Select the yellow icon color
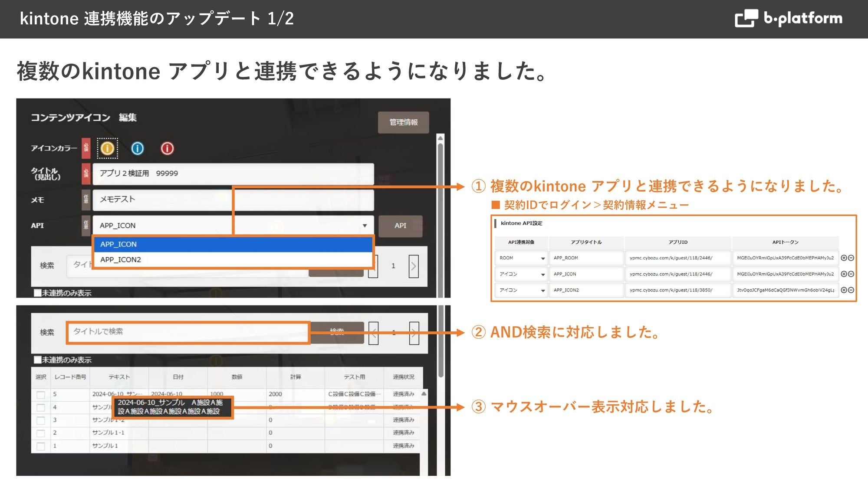Image resolution: width=868 pixels, height=488 pixels. tap(107, 148)
